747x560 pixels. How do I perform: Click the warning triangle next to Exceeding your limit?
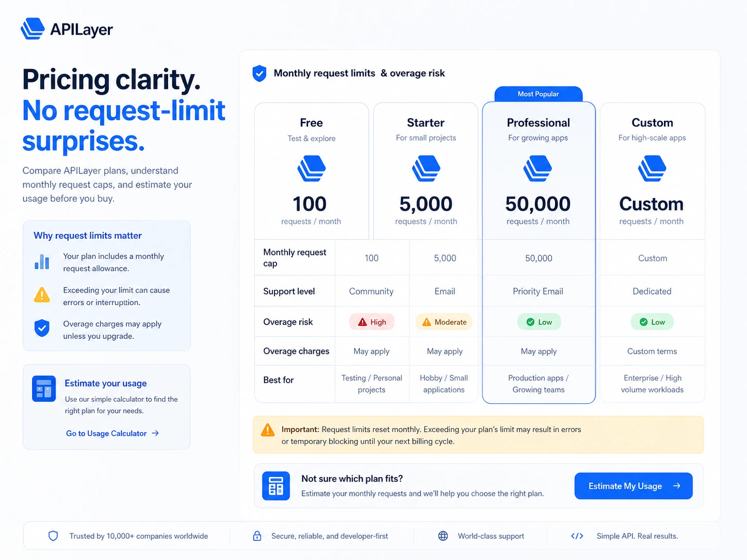42,295
